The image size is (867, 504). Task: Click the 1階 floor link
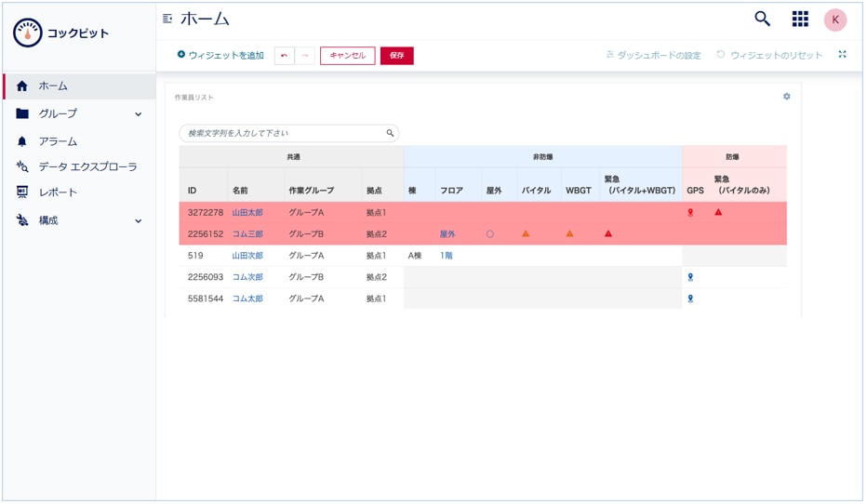(447, 256)
